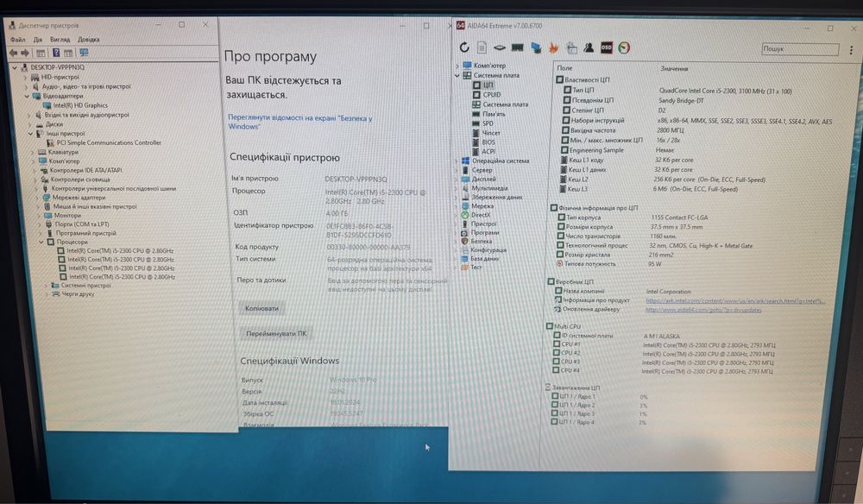Expand HID-пристрої in Device Manager
863x504 pixels.
[25, 77]
